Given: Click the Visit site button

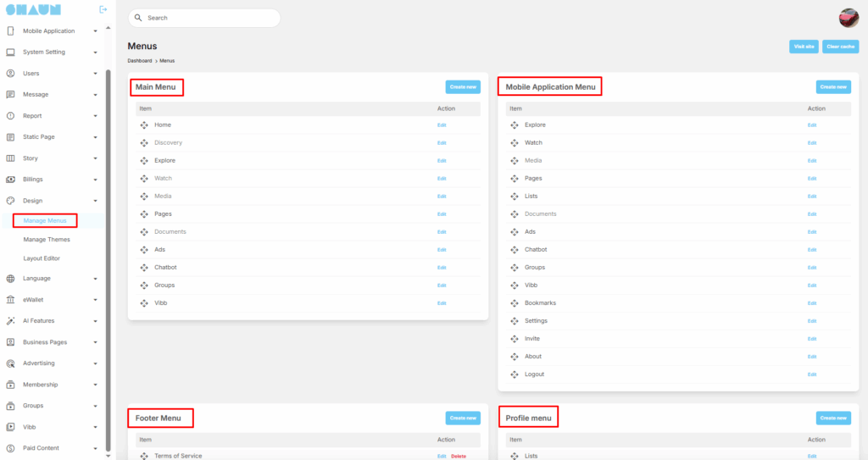Looking at the screenshot, I should click(803, 47).
